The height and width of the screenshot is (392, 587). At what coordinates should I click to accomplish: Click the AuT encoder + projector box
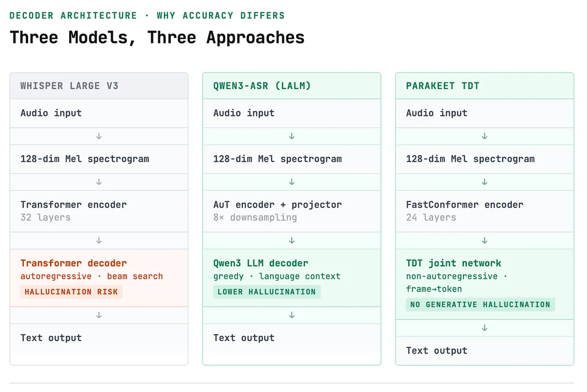click(292, 211)
